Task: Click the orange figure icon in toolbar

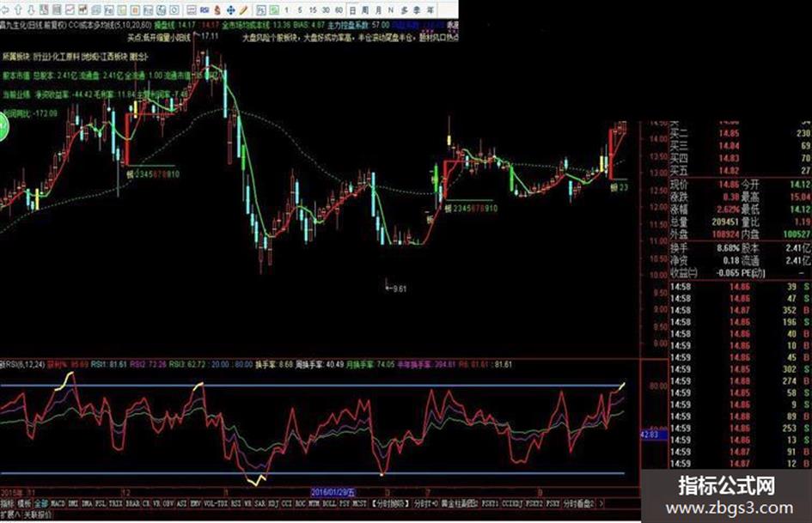Action: coord(217,9)
